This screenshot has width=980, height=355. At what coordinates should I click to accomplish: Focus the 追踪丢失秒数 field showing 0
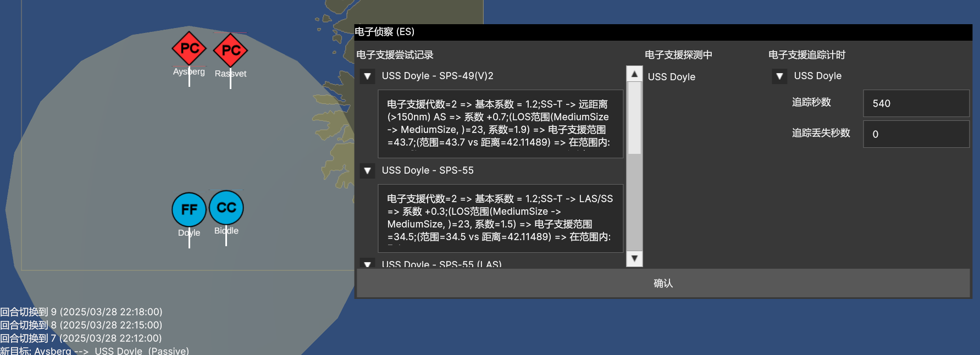pos(916,134)
